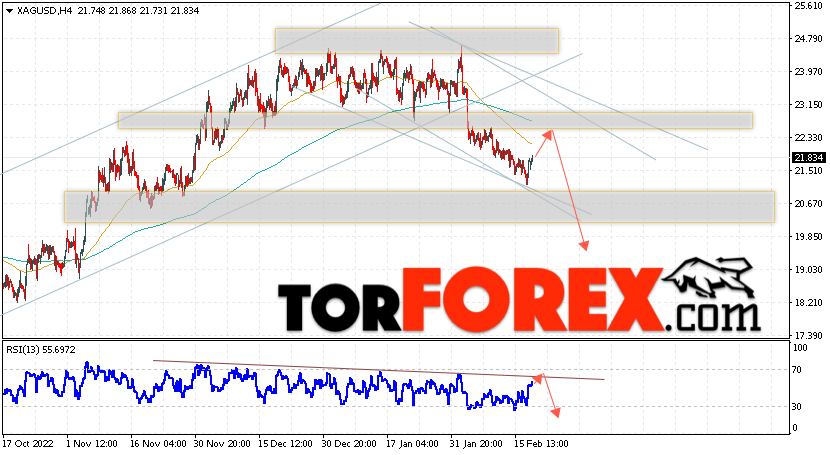The width and height of the screenshot is (830, 455).
Task: Click the 17.390 price axis label
Action: (x=809, y=335)
